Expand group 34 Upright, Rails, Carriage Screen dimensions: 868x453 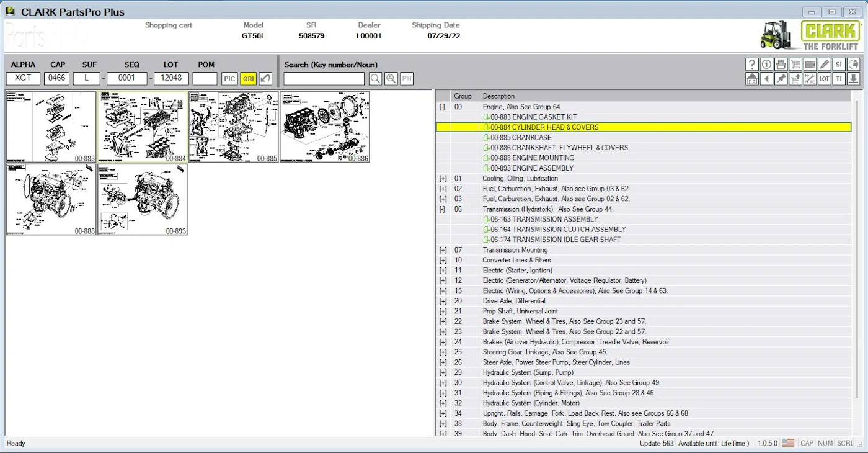[x=443, y=413]
